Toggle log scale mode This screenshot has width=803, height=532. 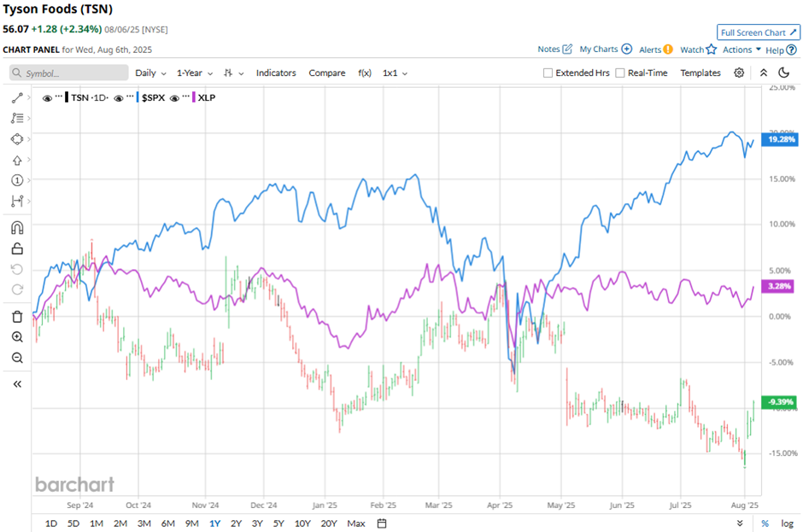(x=787, y=523)
